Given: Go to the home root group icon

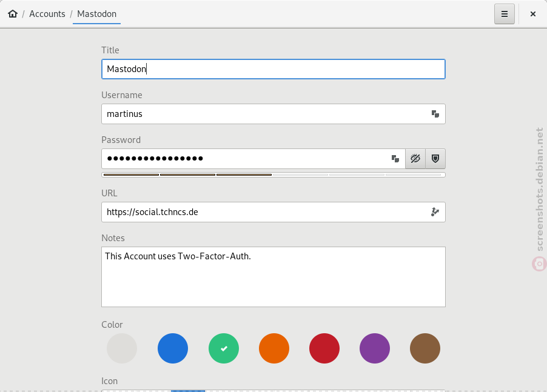Looking at the screenshot, I should (x=13, y=14).
